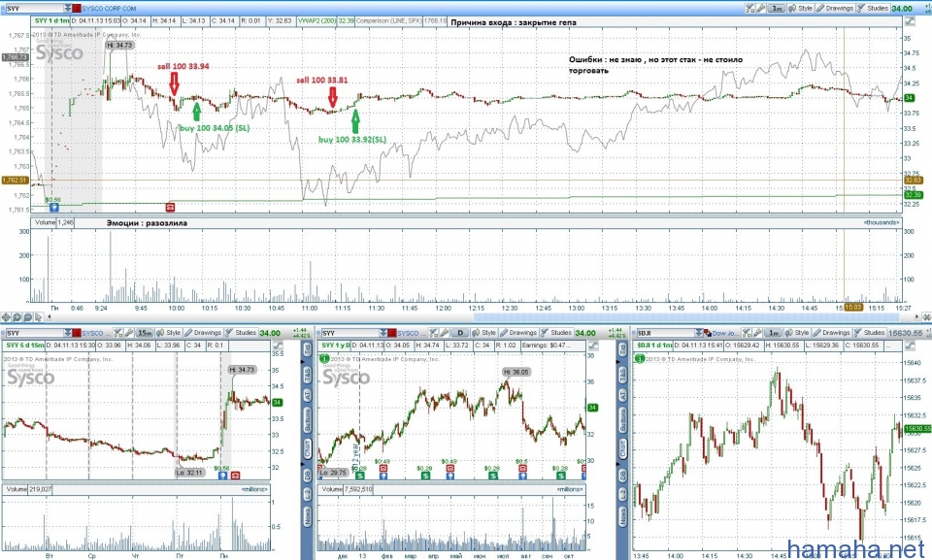This screenshot has width=932, height=560.
Task: Click the red link color square in 15m SYY chart
Action: coord(77,333)
